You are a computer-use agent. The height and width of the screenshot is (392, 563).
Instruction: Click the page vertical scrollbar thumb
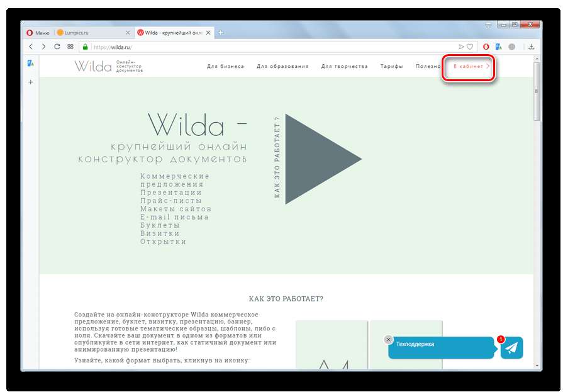click(x=537, y=92)
